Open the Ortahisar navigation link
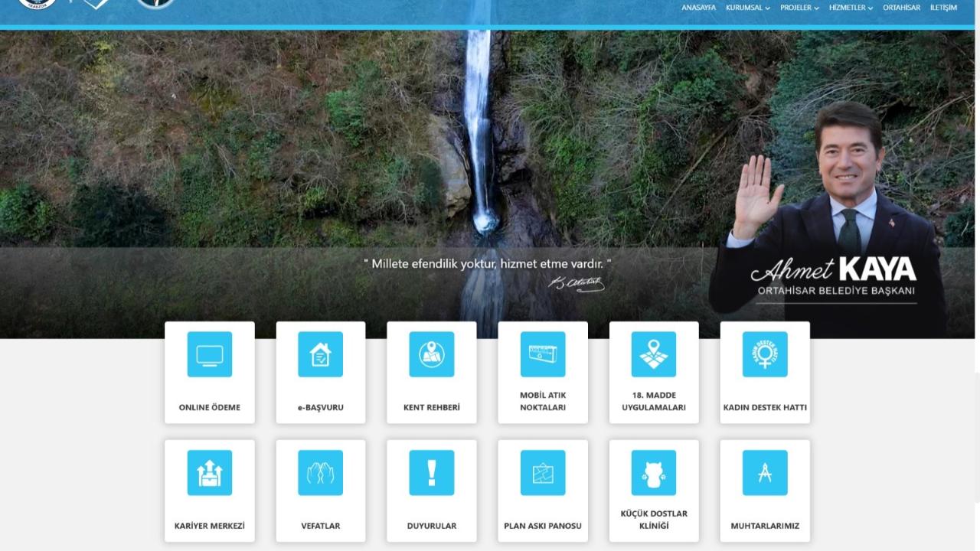Screen dimensions: 980x551 tap(901, 8)
